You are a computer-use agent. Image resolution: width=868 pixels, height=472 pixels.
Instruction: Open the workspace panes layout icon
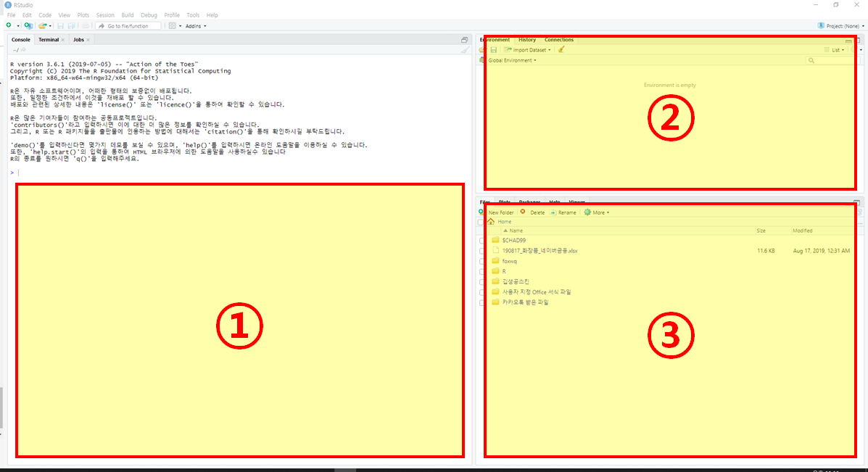(x=172, y=25)
